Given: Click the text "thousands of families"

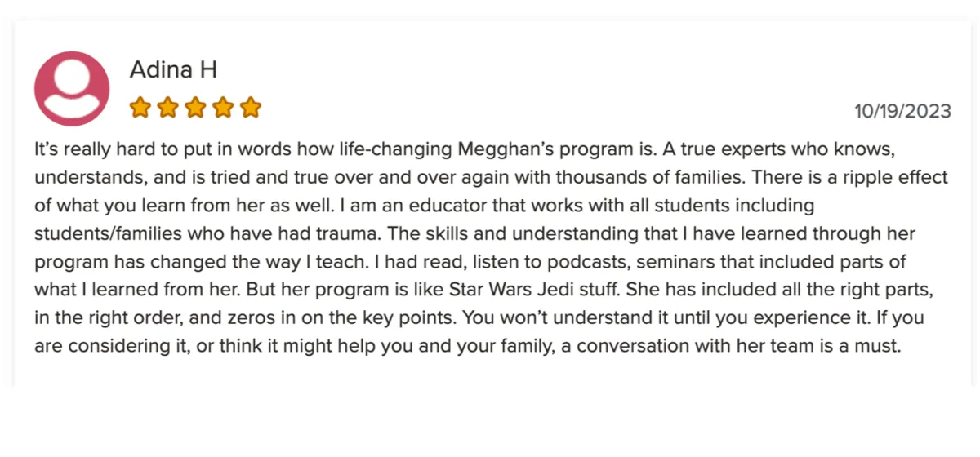Looking at the screenshot, I should (568, 178).
